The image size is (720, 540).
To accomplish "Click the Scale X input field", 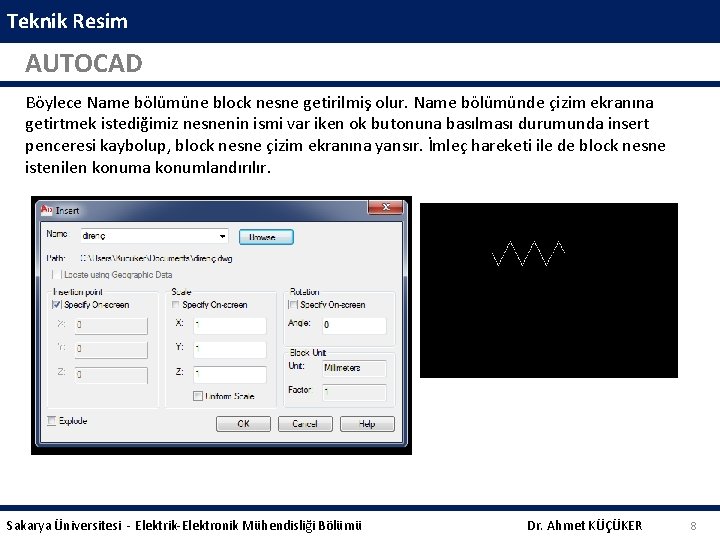I will [x=230, y=325].
